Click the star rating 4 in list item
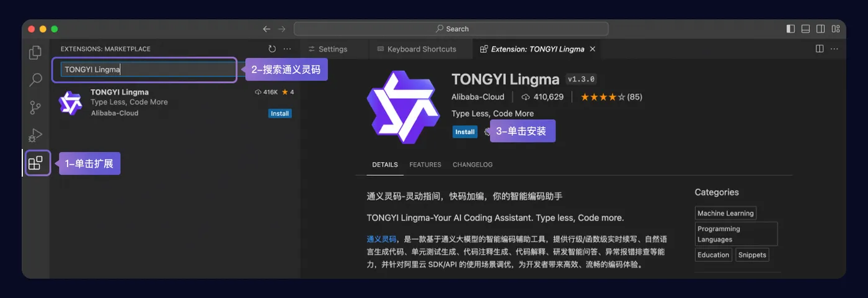Viewport: 868px width, 298px height. pyautogui.click(x=288, y=93)
